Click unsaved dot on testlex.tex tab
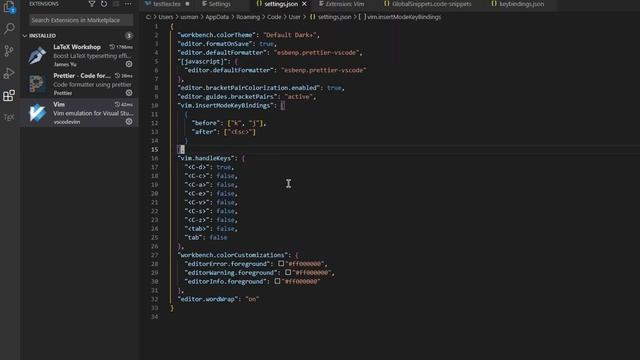Image resolution: width=640 pixels, height=360 pixels. [x=187, y=4]
